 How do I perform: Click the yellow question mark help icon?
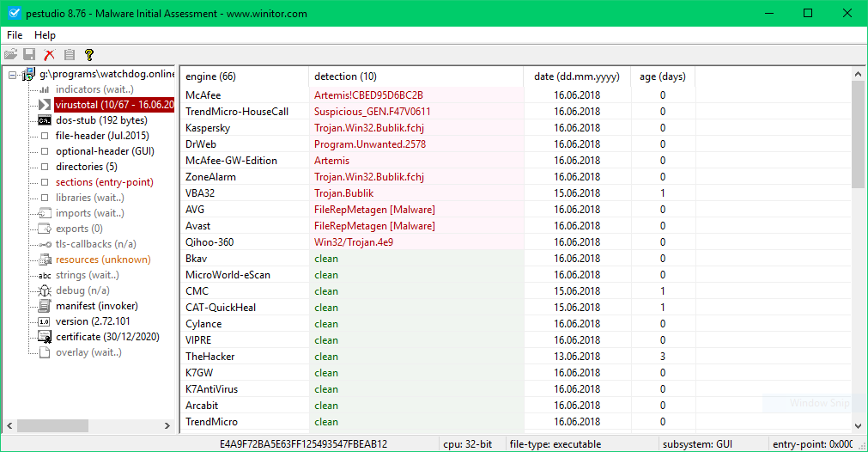pyautogui.click(x=88, y=54)
